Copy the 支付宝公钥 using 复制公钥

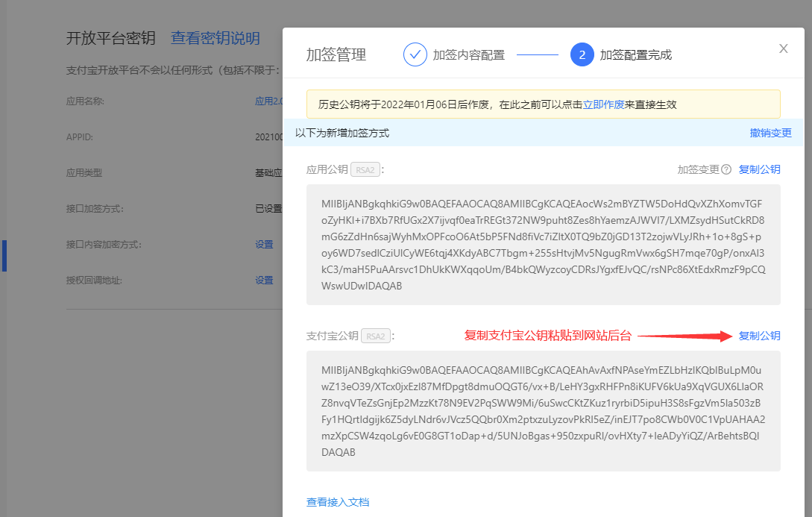point(759,336)
